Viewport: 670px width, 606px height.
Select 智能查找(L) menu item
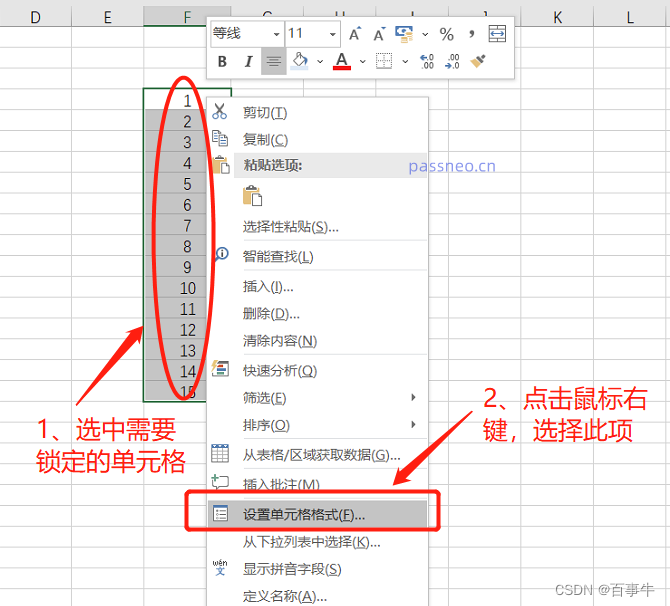(x=317, y=256)
